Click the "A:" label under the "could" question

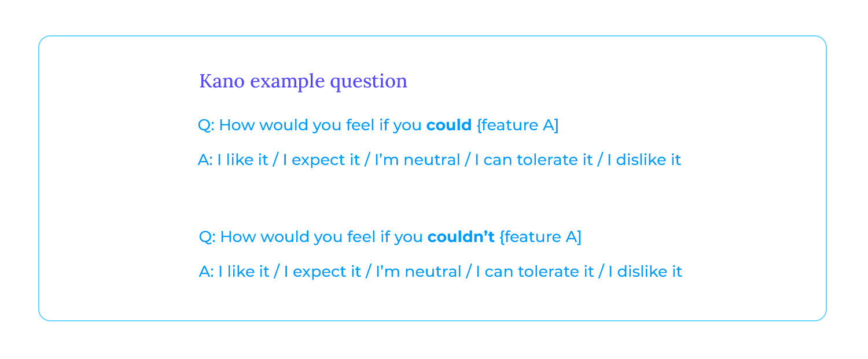coord(205,160)
